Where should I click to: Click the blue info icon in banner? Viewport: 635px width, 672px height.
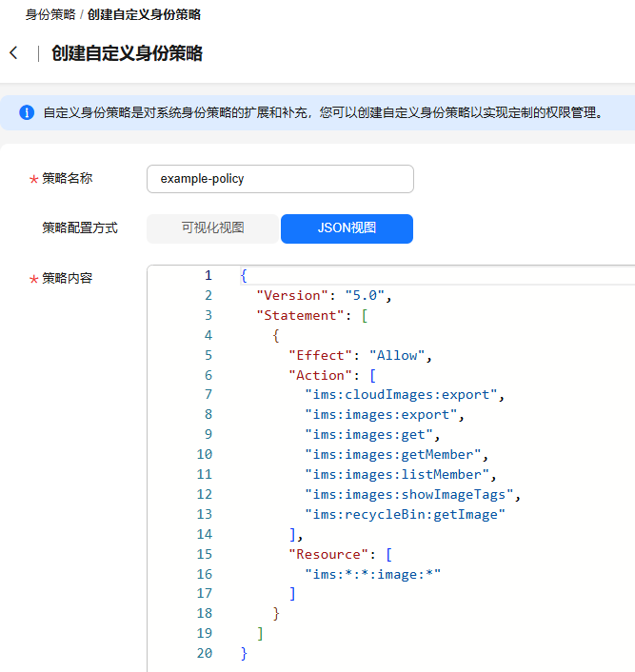tap(27, 112)
